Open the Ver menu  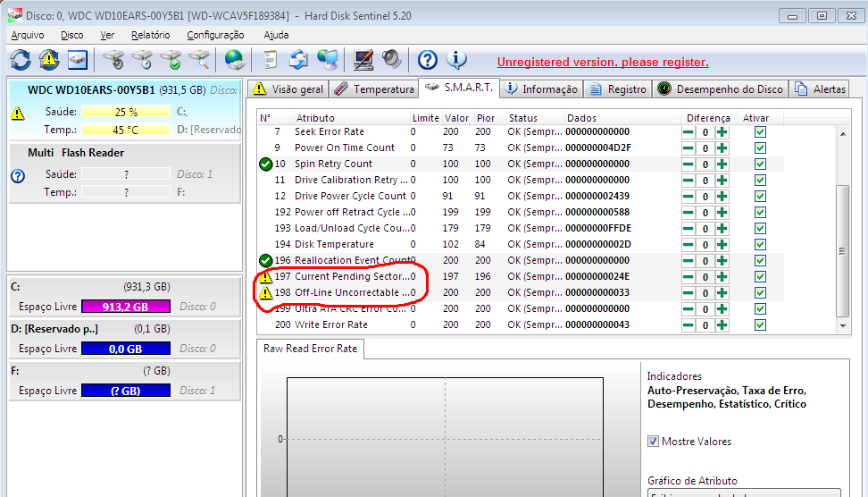click(107, 35)
